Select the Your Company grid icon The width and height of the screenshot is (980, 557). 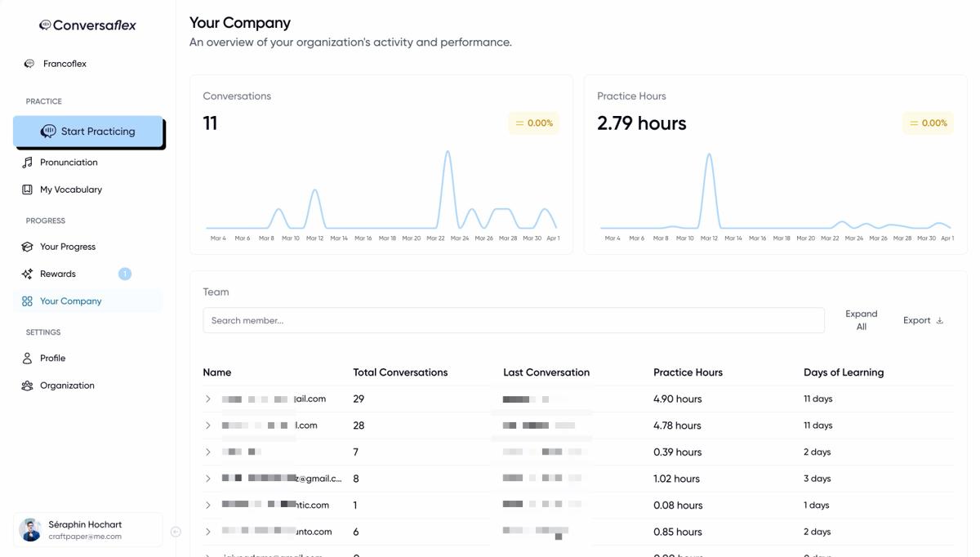tap(29, 301)
